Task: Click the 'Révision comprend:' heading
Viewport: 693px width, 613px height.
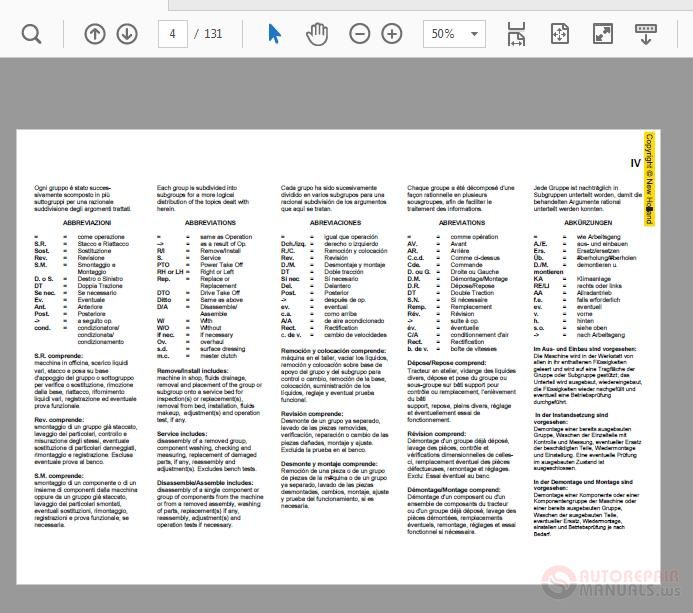Action: (437, 434)
